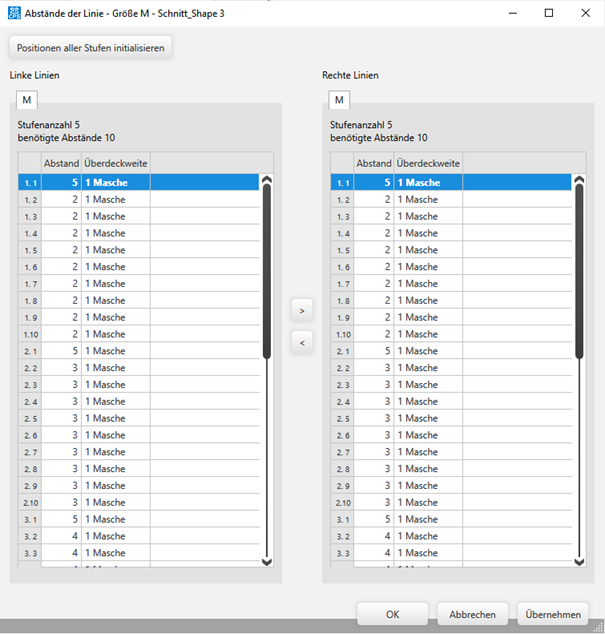Apply changes with Übernehmen

coord(554,614)
